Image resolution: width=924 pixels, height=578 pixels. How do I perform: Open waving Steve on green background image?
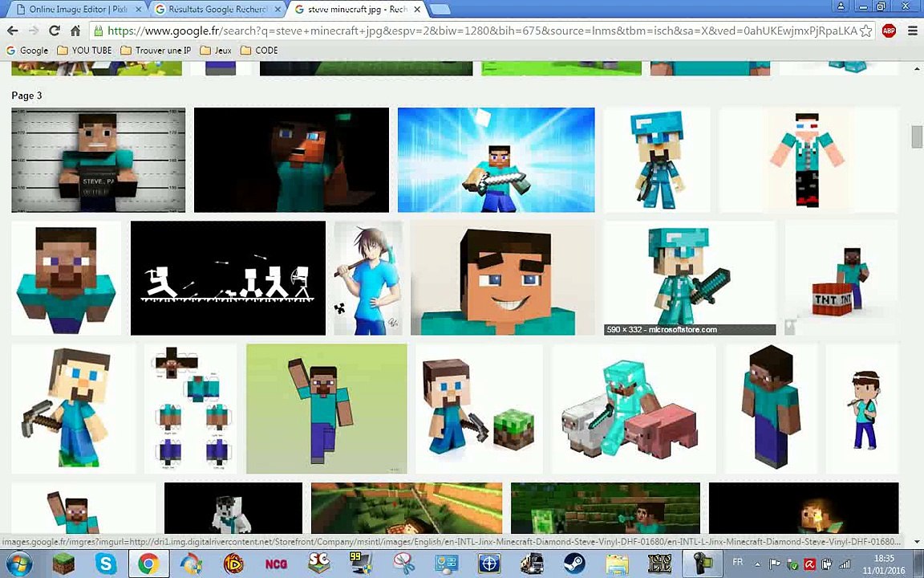point(326,409)
